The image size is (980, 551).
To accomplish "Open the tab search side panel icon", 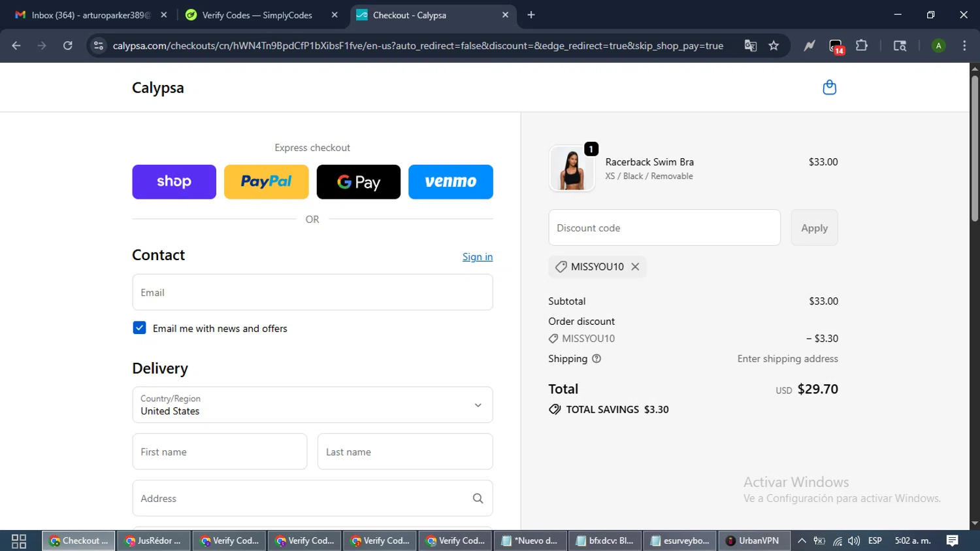I will (900, 46).
